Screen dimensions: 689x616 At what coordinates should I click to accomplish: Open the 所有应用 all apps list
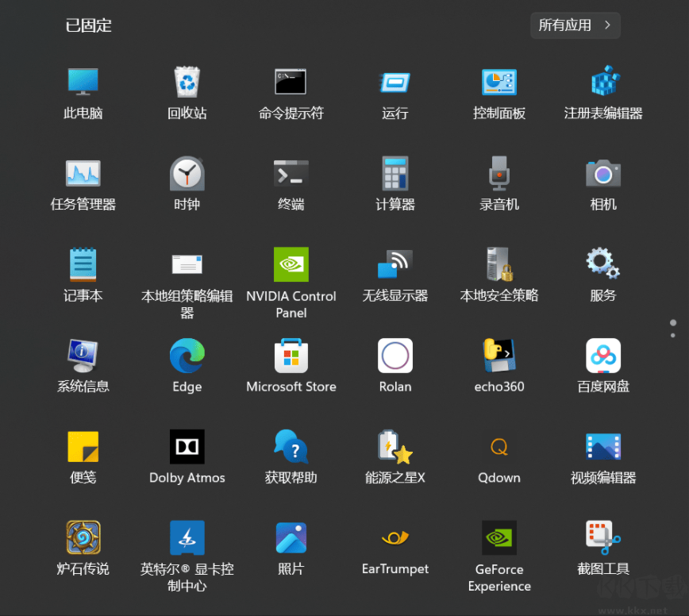click(x=575, y=25)
